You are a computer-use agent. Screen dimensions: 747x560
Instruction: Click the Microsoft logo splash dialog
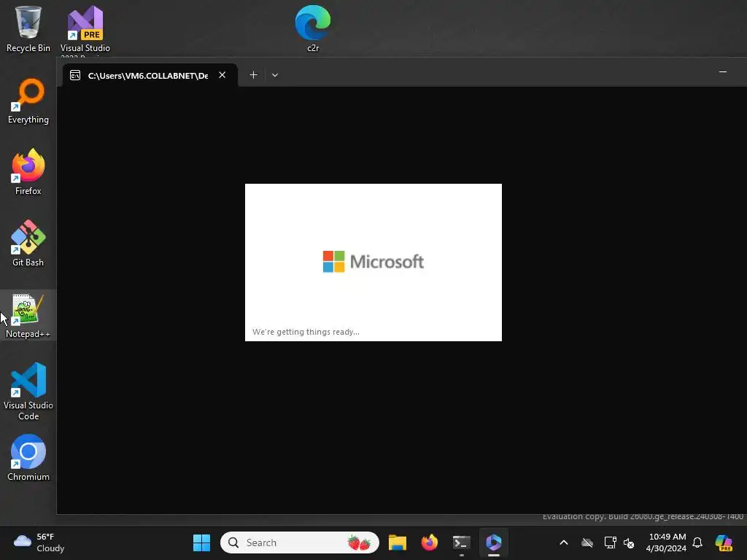point(373,262)
